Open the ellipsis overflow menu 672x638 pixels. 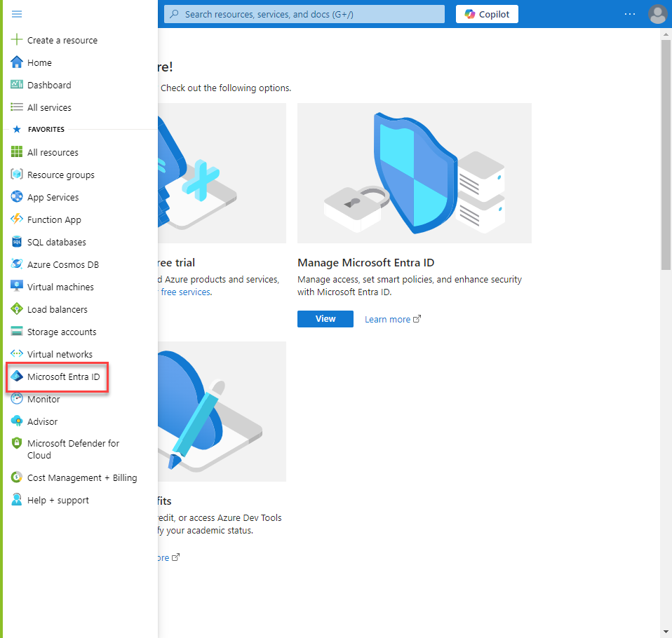coord(629,14)
